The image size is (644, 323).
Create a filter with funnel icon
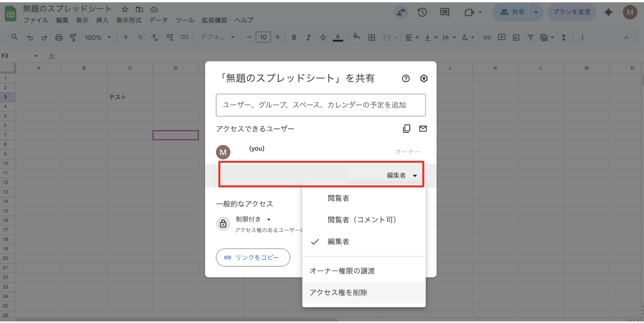[x=530, y=37]
